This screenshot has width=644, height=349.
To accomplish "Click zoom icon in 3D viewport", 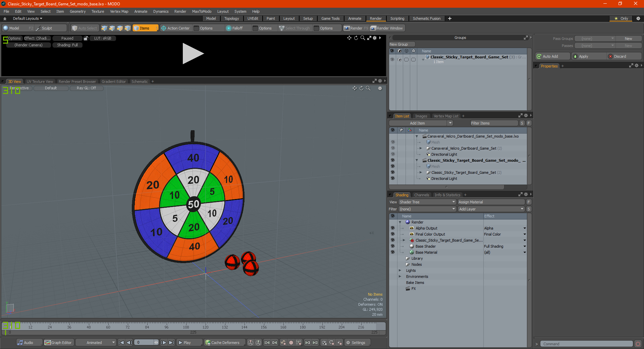I will coord(368,88).
